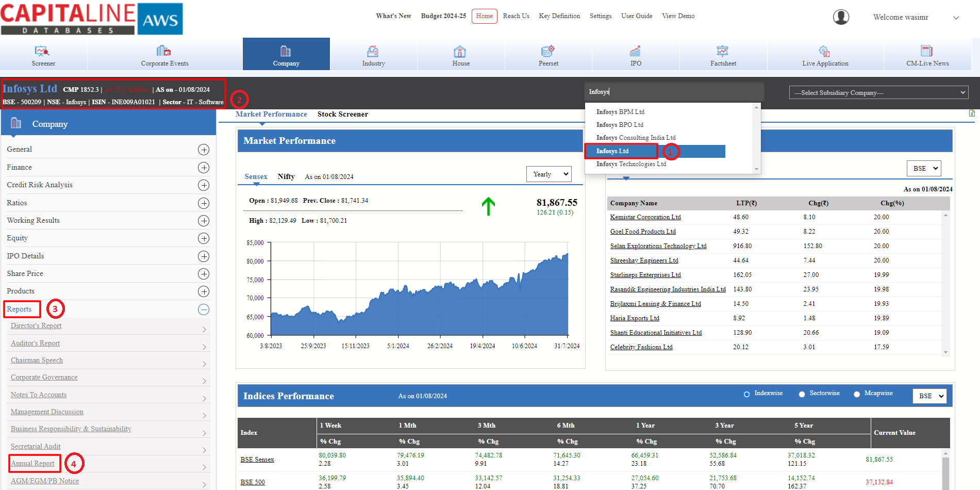
Task: Expand the Credit Risk Analysis section
Action: pyautogui.click(x=204, y=185)
